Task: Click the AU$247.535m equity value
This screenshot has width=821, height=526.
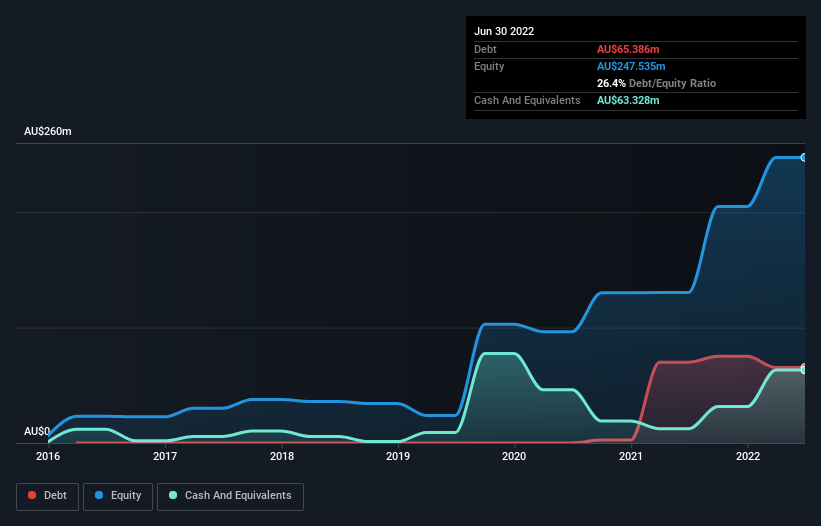Action: click(x=631, y=66)
